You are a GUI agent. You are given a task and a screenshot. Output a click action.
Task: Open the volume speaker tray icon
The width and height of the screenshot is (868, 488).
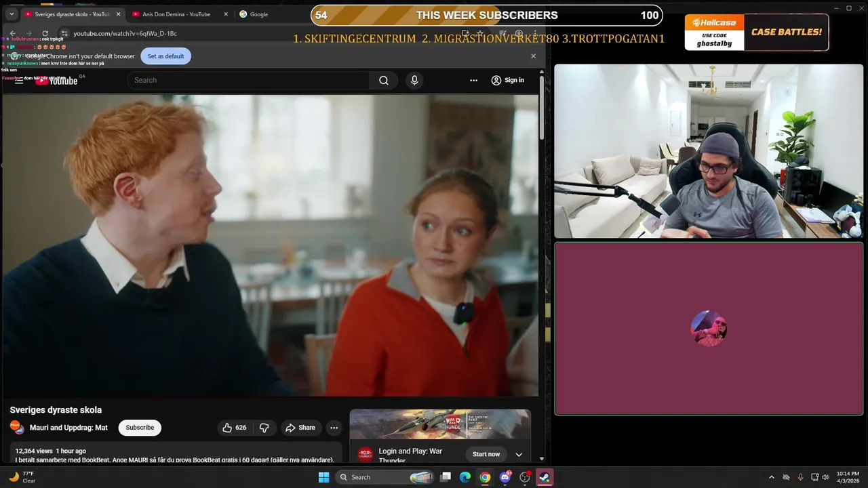pos(825,477)
